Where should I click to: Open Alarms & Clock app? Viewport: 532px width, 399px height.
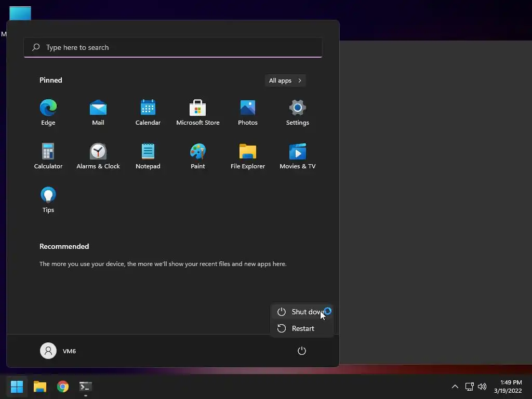[x=98, y=156]
